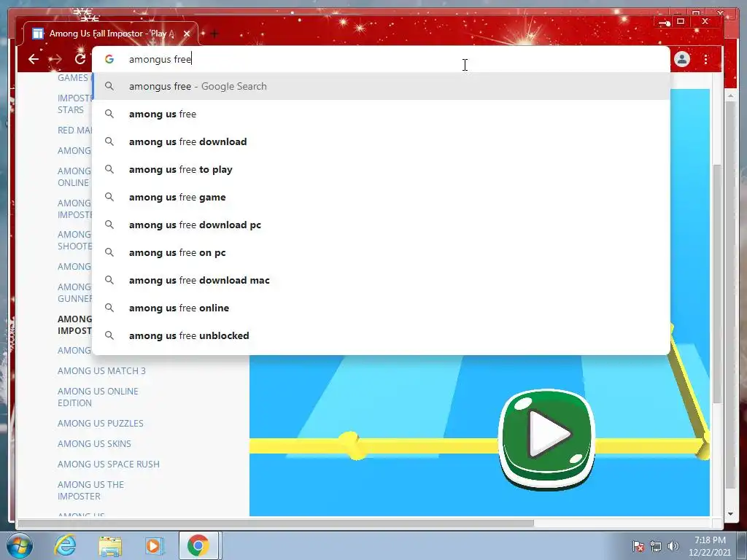Click search icon beside 'among us free unblocked'
This screenshot has height=560, width=747.
[x=109, y=335]
